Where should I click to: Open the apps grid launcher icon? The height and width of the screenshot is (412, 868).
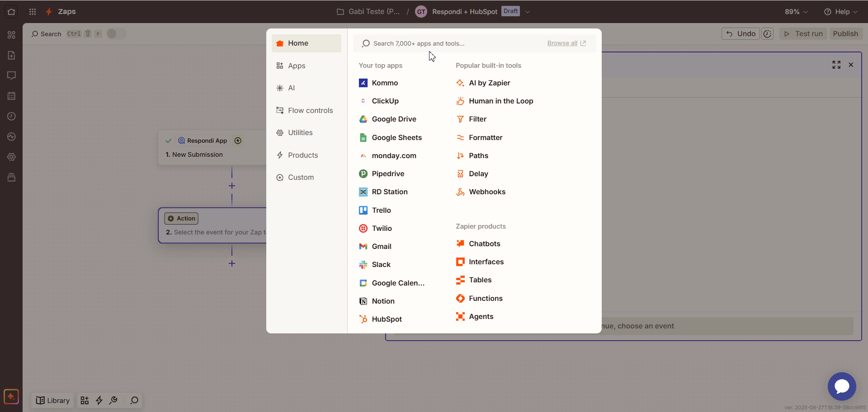33,12
